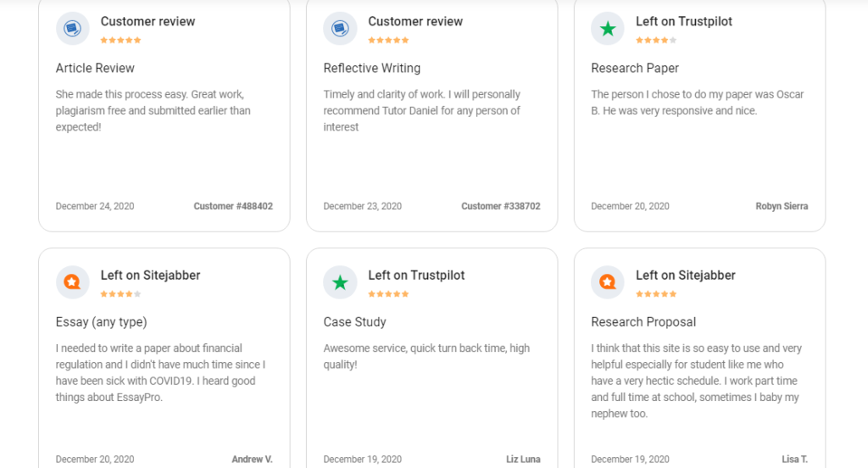Open the Article Review title

95,68
